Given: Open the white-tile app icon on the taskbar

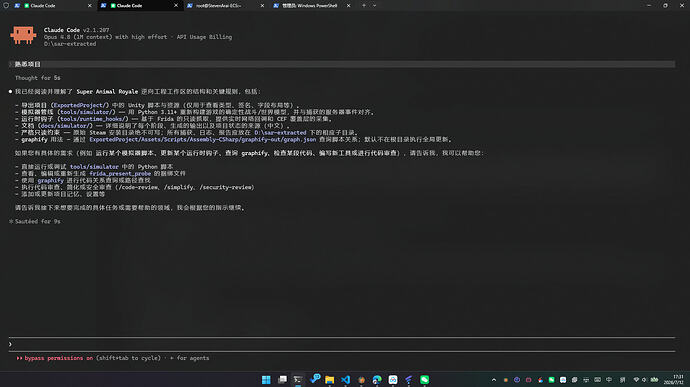Looking at the screenshot, I should [x=393, y=380].
